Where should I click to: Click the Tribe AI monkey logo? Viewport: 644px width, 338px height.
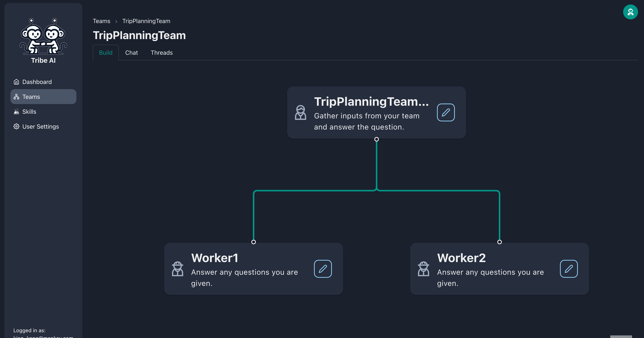[43, 36]
